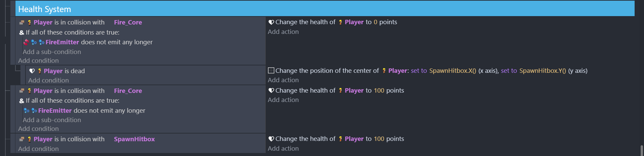Click heart icon of the "to 0 points" action
Image resolution: width=644 pixels, height=156 pixels.
point(271,22)
